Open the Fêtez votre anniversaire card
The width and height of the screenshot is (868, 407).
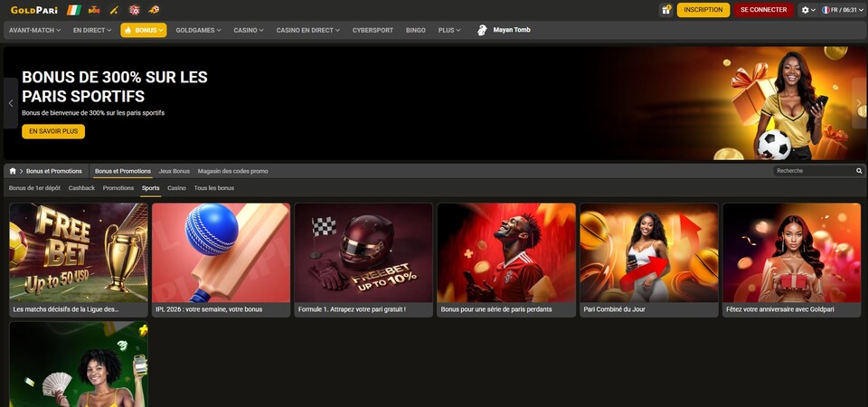coord(792,260)
